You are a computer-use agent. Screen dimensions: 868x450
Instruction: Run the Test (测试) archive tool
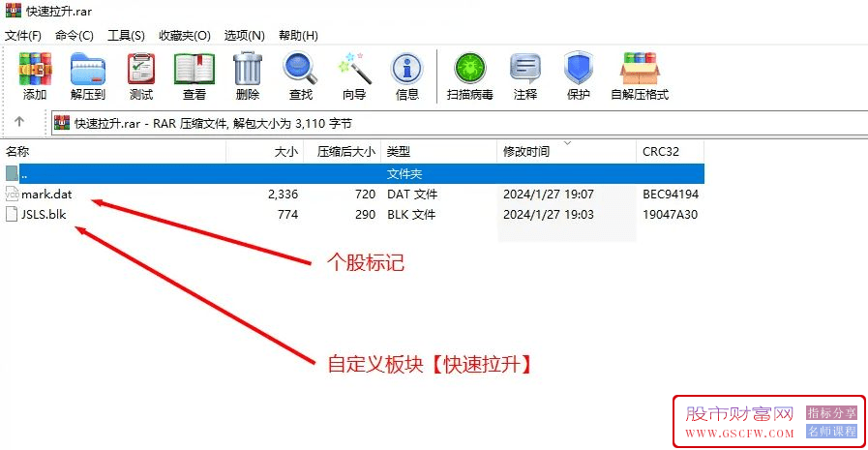[x=140, y=69]
